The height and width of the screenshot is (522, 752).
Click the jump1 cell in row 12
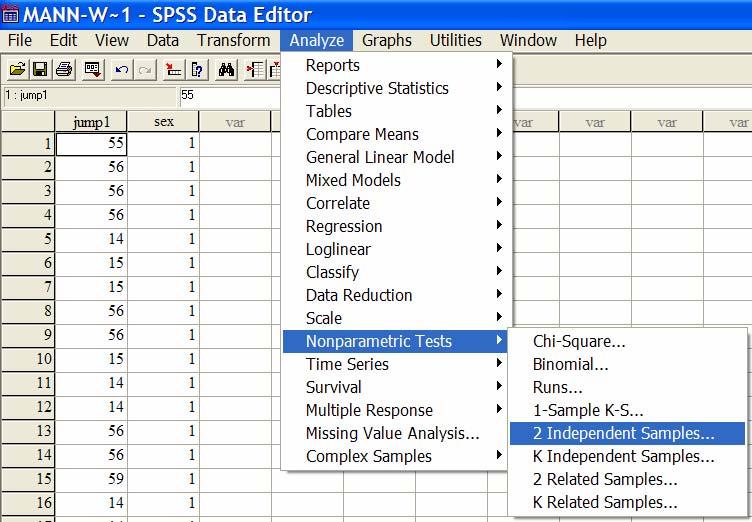[91, 407]
